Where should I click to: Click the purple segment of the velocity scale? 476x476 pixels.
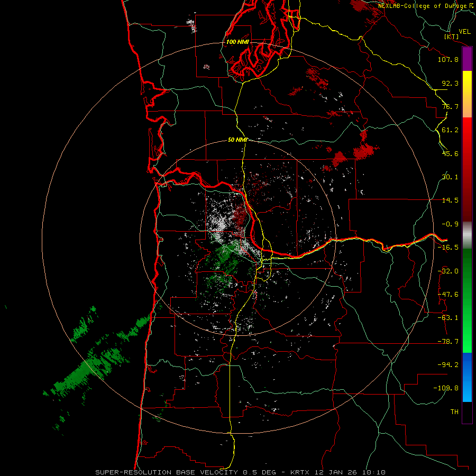[x=467, y=59]
